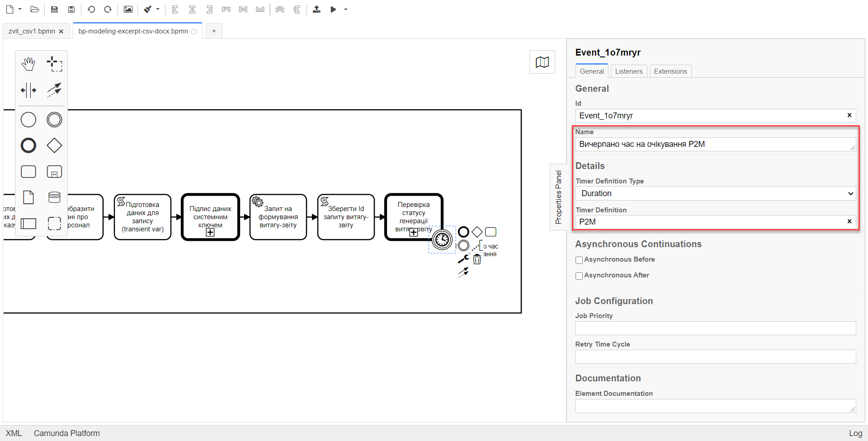Distribute elements vertically
The height and width of the screenshot is (441, 868).
(297, 9)
